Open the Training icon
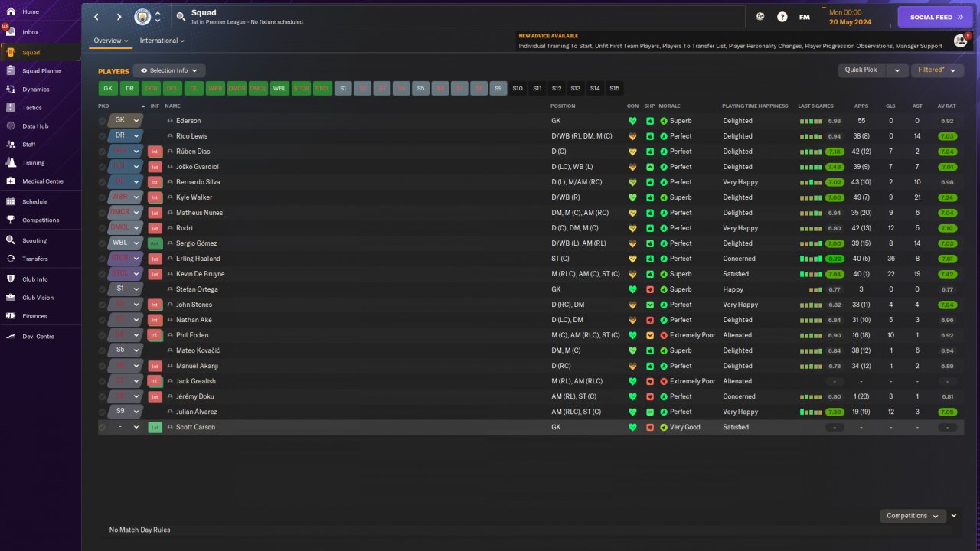 click(x=11, y=163)
